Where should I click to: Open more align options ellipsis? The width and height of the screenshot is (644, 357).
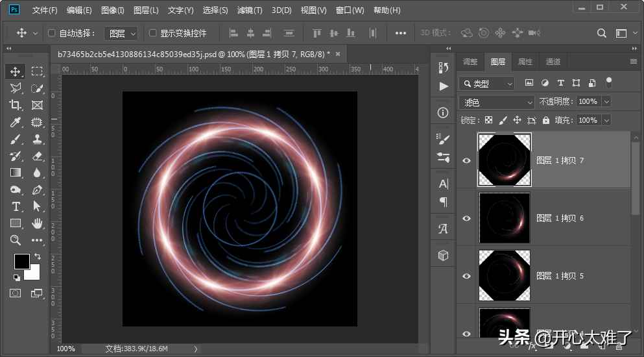400,33
